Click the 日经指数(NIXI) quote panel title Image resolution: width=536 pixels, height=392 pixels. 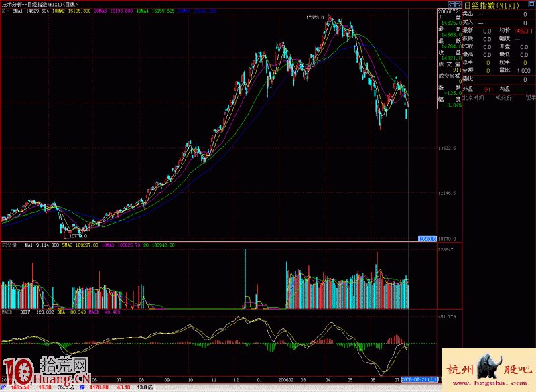(491, 6)
